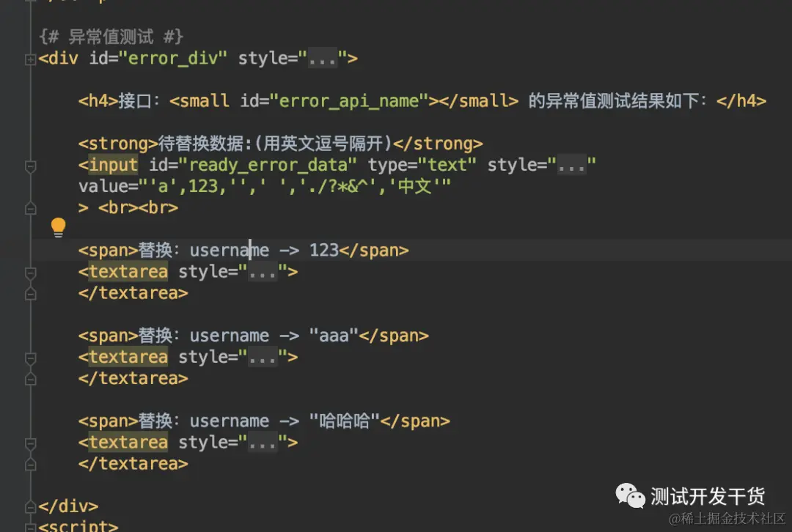The height and width of the screenshot is (532, 792).
Task: Click the opening <strong> tag
Action: coord(118,144)
